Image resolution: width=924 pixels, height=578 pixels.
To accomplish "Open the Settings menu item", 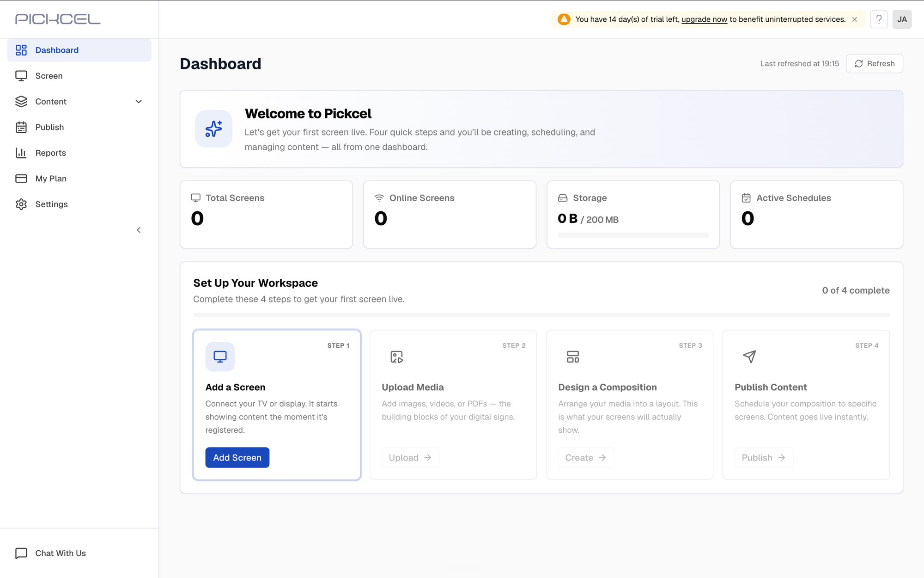I will tap(79, 204).
